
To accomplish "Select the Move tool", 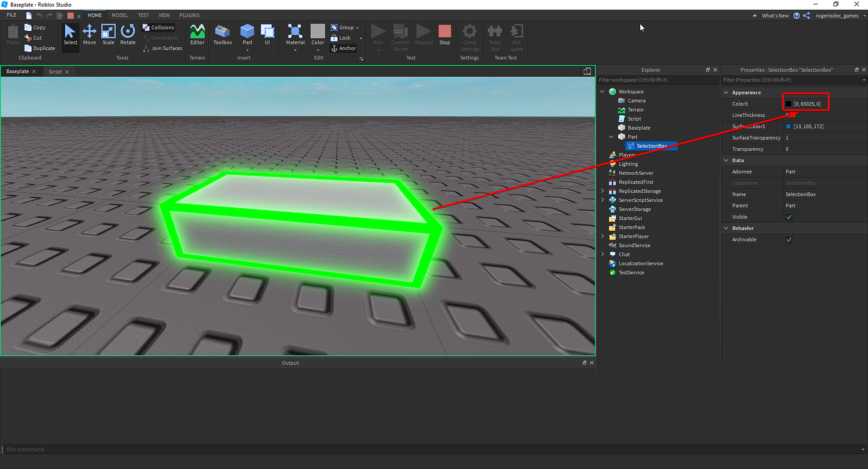I will click(x=89, y=35).
